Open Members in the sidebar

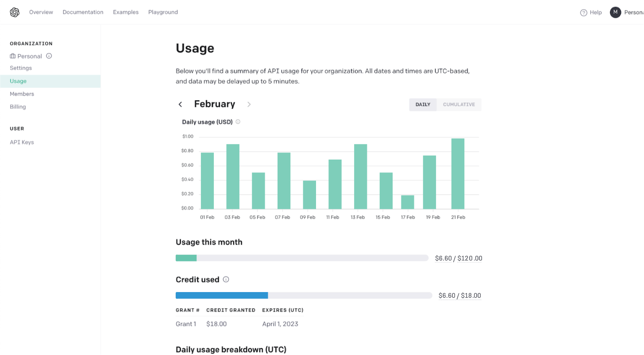[22, 94]
